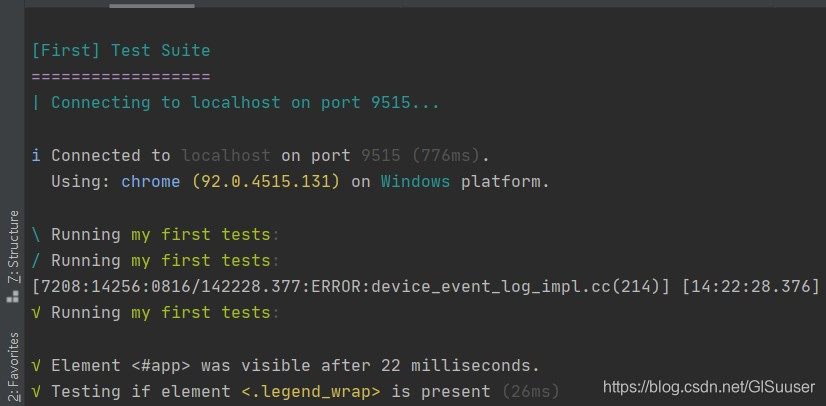The width and height of the screenshot is (826, 406).
Task: Open the Structure tool window tab
Action: click(x=12, y=255)
